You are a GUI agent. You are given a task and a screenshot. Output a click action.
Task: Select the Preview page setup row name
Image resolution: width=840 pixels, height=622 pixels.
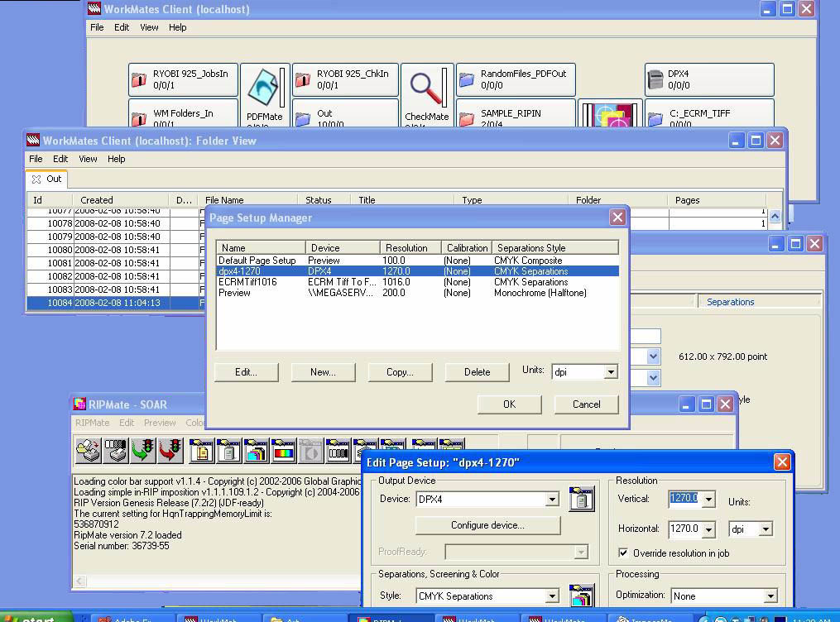pyautogui.click(x=234, y=293)
